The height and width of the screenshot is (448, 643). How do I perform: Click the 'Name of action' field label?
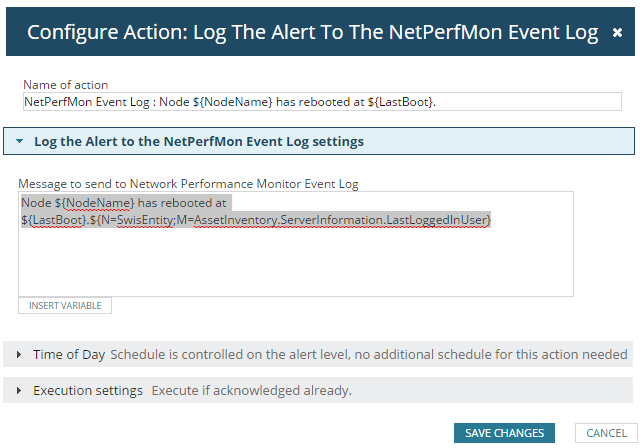[x=66, y=85]
